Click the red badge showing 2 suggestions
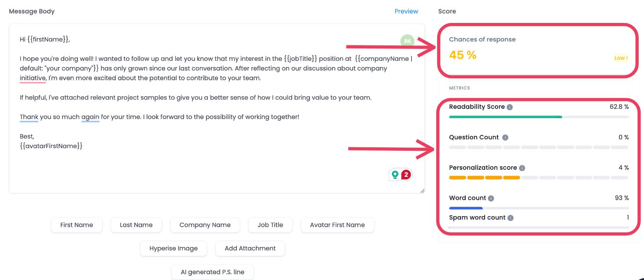The height and width of the screenshot is (280, 644). pyautogui.click(x=405, y=174)
